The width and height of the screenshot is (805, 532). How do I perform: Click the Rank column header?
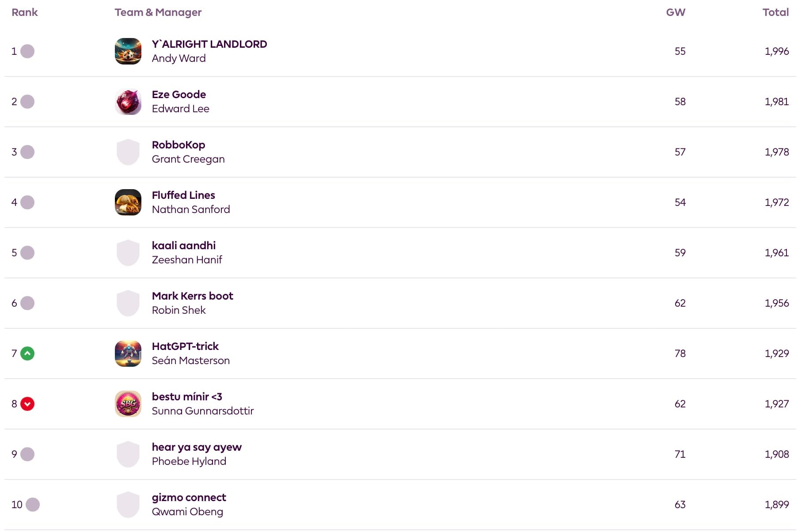click(25, 12)
